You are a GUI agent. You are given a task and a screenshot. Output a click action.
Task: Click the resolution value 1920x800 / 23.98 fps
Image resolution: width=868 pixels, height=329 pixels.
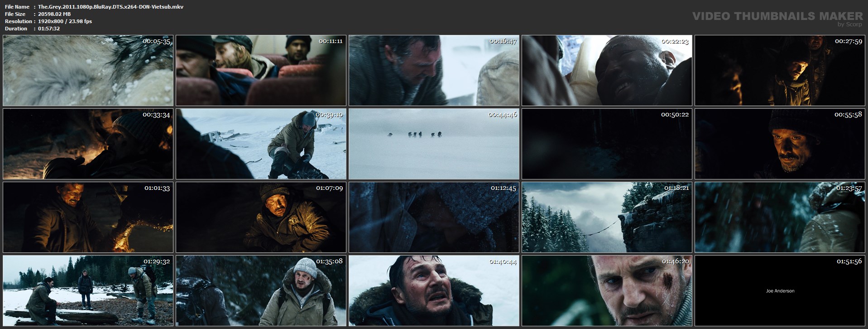[x=65, y=21]
